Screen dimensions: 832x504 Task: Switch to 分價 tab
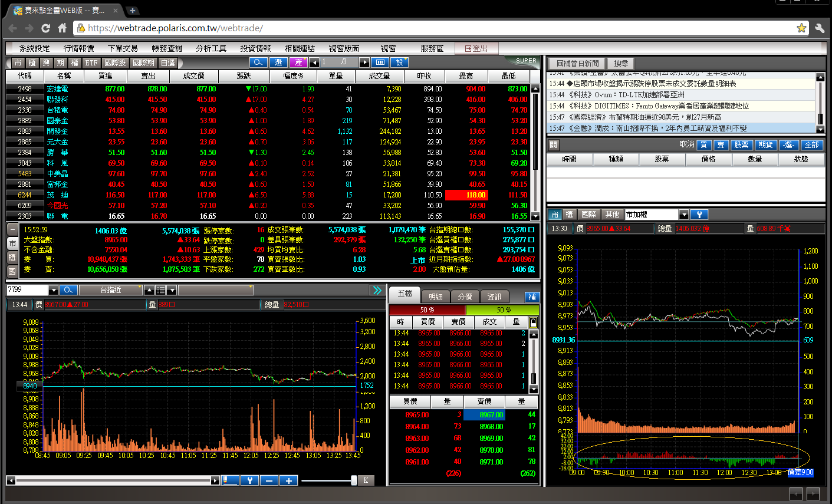click(x=465, y=297)
